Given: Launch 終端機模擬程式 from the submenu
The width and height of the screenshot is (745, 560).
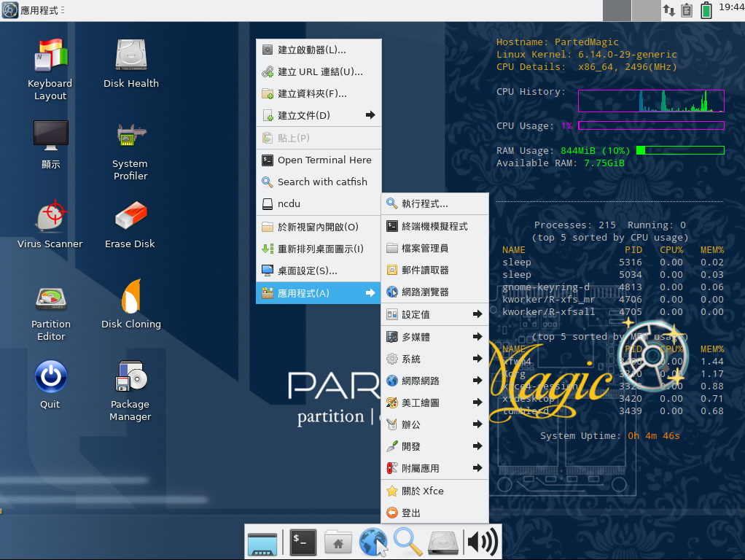Looking at the screenshot, I should [434, 226].
